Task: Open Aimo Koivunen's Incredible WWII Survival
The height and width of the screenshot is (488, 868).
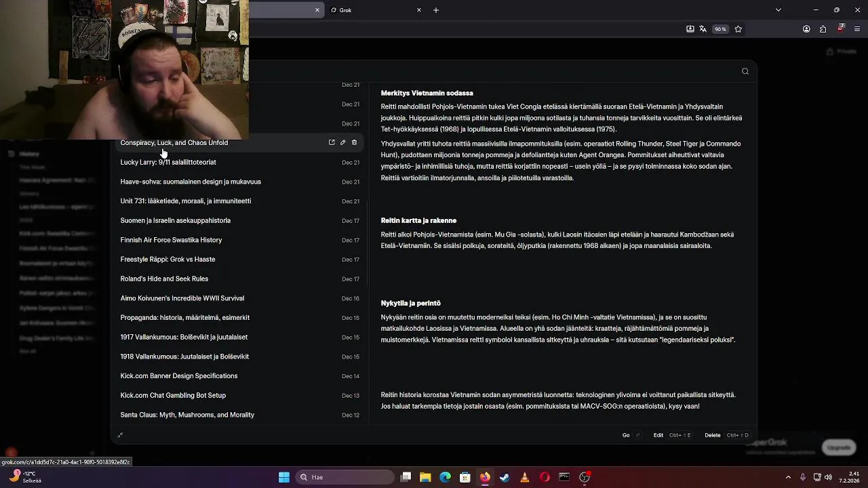Action: coord(182,298)
